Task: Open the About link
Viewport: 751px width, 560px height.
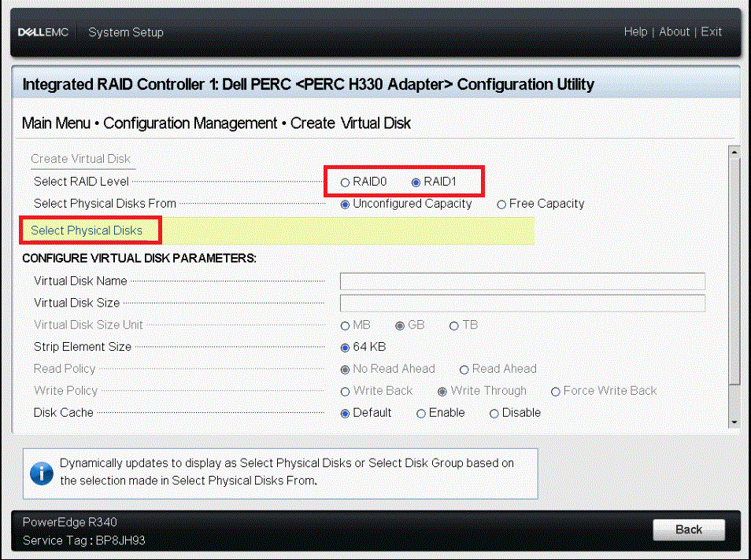Action: [x=674, y=31]
